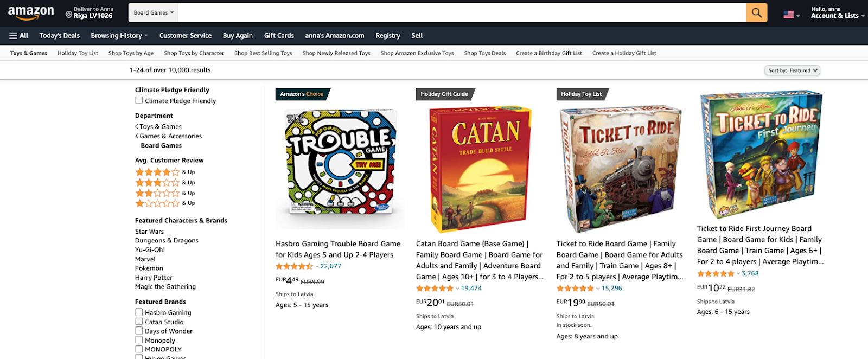The width and height of the screenshot is (868, 359).
Task: Select Shop Toys by Age in subnav
Action: click(x=131, y=53)
